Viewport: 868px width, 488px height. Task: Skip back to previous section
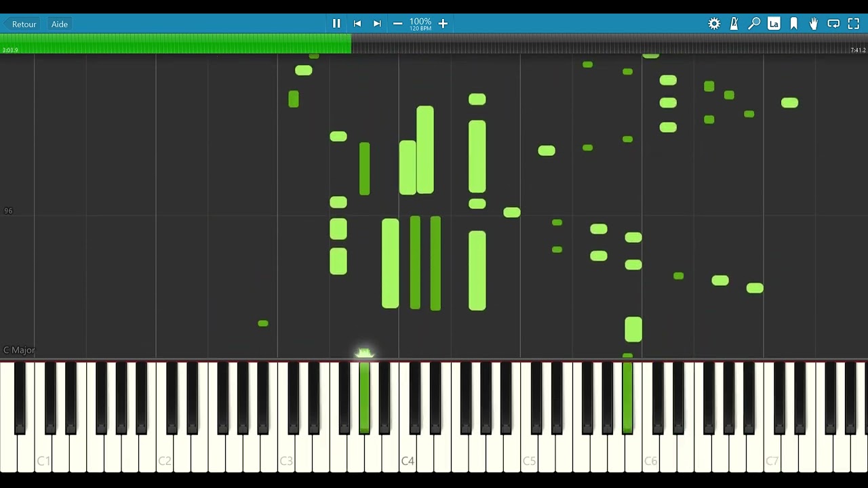[357, 24]
